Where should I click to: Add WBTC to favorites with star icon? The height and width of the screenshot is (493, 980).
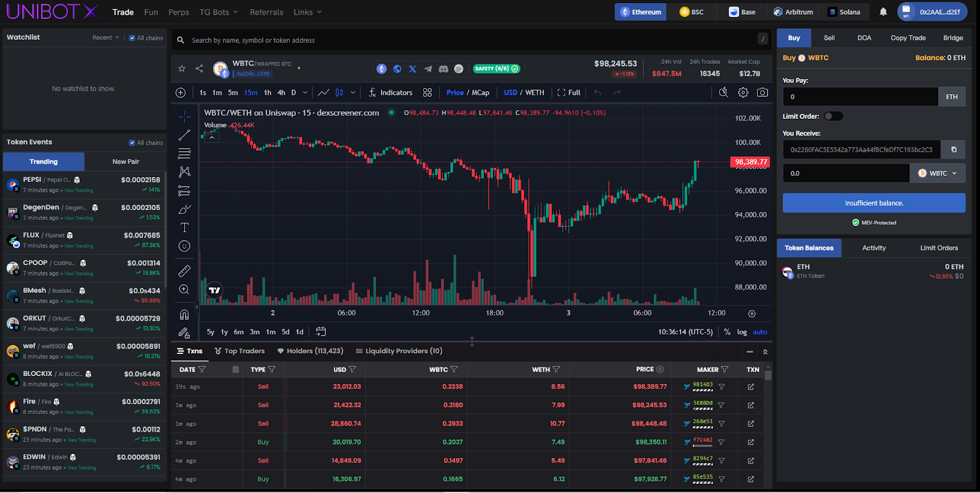point(181,69)
